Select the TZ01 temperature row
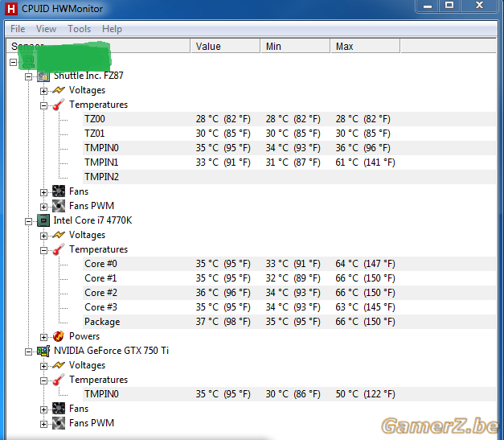Image resolution: width=504 pixels, height=440 pixels. coord(289,134)
